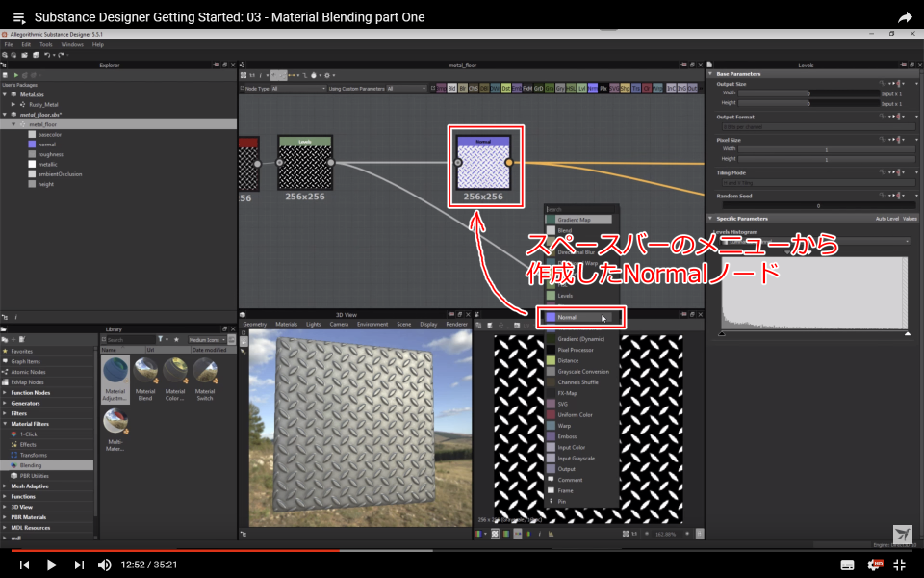924x578 pixels.
Task: Click the Auto Level button
Action: point(886,219)
